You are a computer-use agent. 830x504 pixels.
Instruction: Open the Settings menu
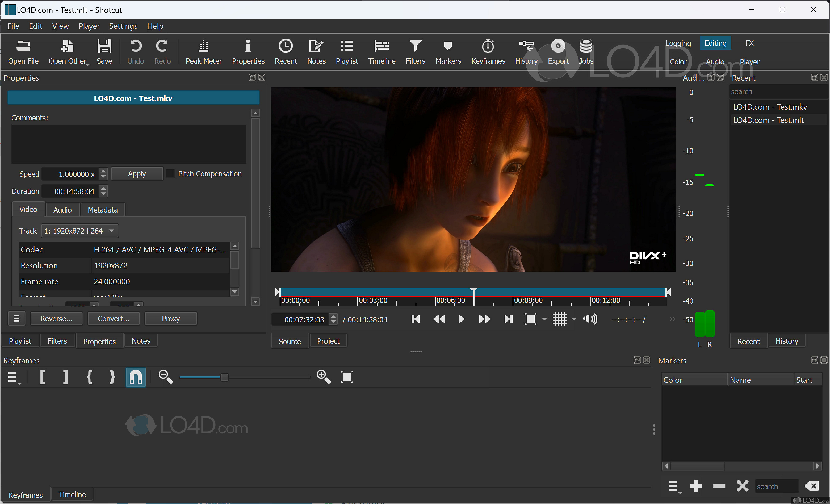tap(123, 26)
